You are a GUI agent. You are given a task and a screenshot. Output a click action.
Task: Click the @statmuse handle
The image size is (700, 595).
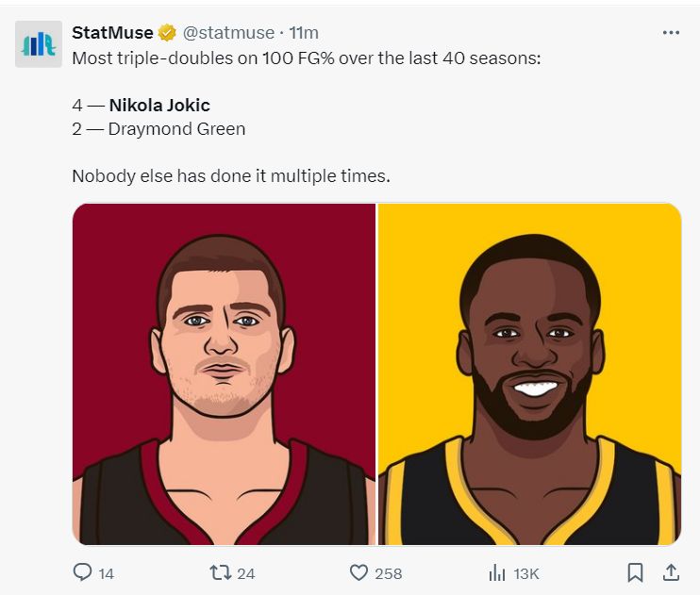click(x=228, y=33)
